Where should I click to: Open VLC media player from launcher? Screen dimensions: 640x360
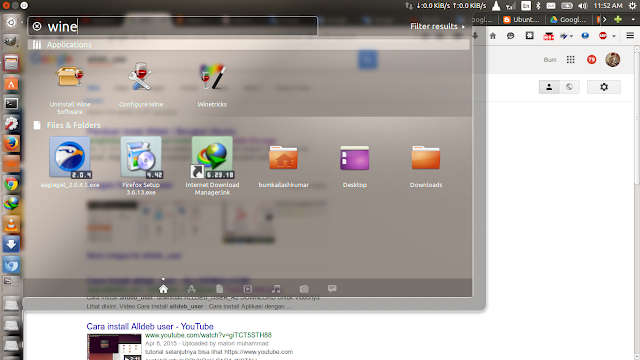(x=11, y=224)
